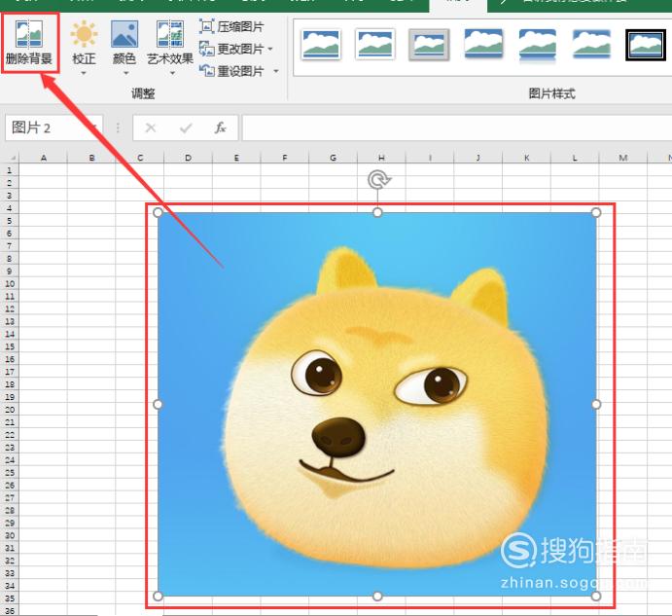
Task: Apply the black double-frame picture style
Action: [646, 45]
